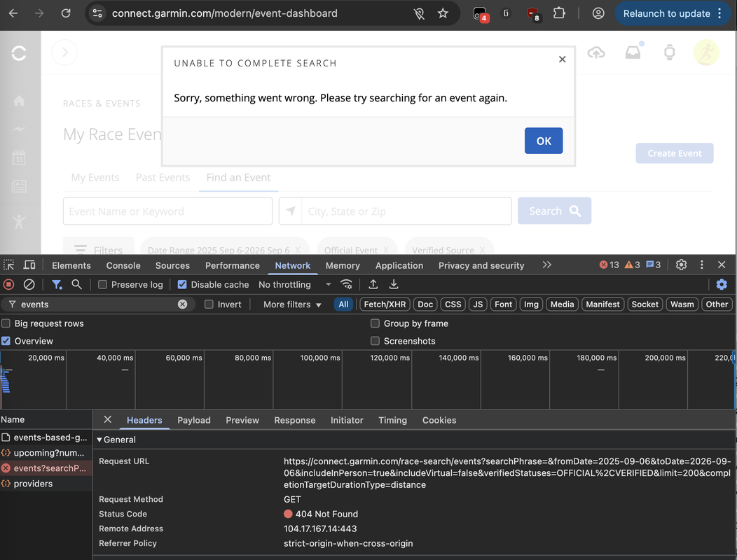Viewport: 737px width, 560px height.
Task: Click the Garmin Connect logo in sidebar
Action: tap(19, 53)
